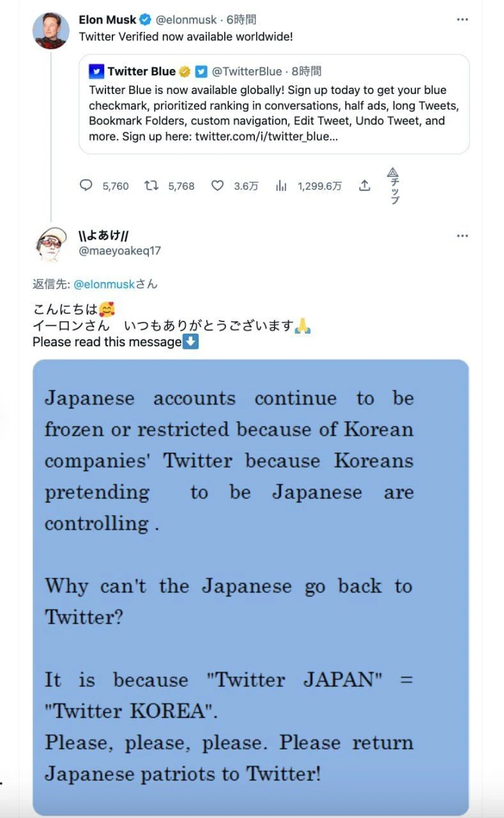Screen dimensions: 504x818
Task: View tweet analytics bar chart icon
Action: 281,185
